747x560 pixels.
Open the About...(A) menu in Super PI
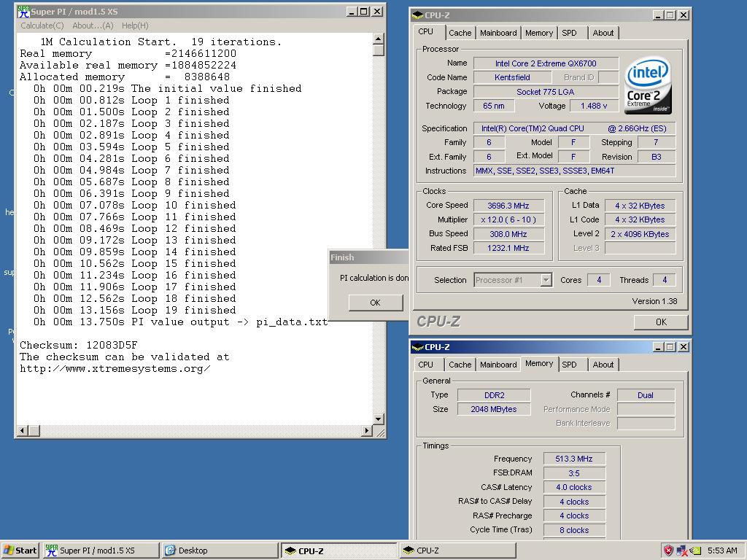pos(93,26)
